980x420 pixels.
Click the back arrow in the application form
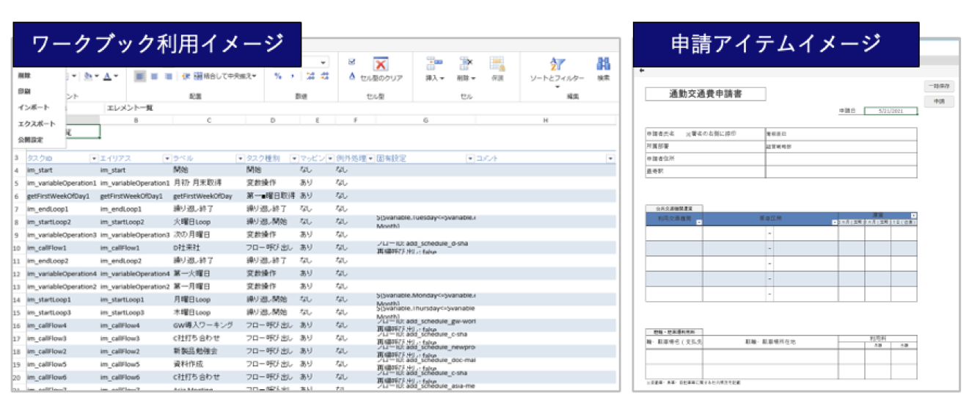(643, 71)
